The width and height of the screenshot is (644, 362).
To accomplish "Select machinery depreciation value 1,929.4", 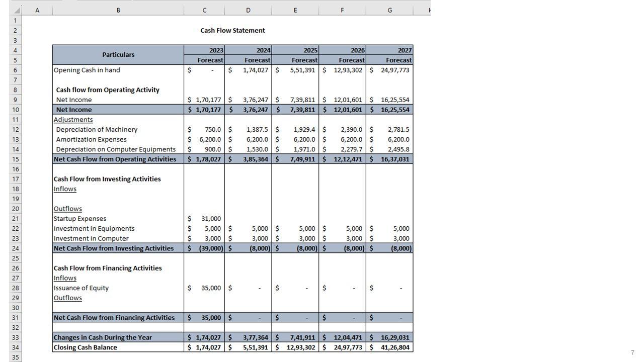I will click(295, 129).
